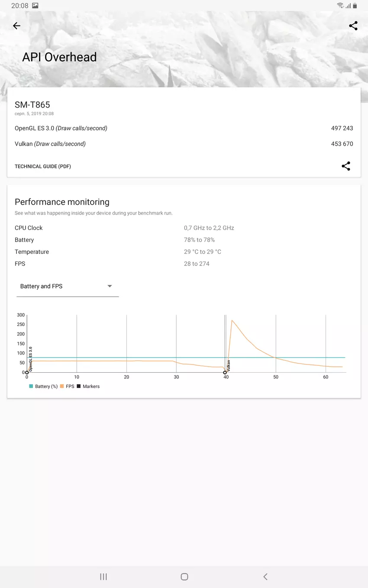The image size is (368, 588).
Task: Select the Vulkan marker on the chart
Action: tap(225, 372)
